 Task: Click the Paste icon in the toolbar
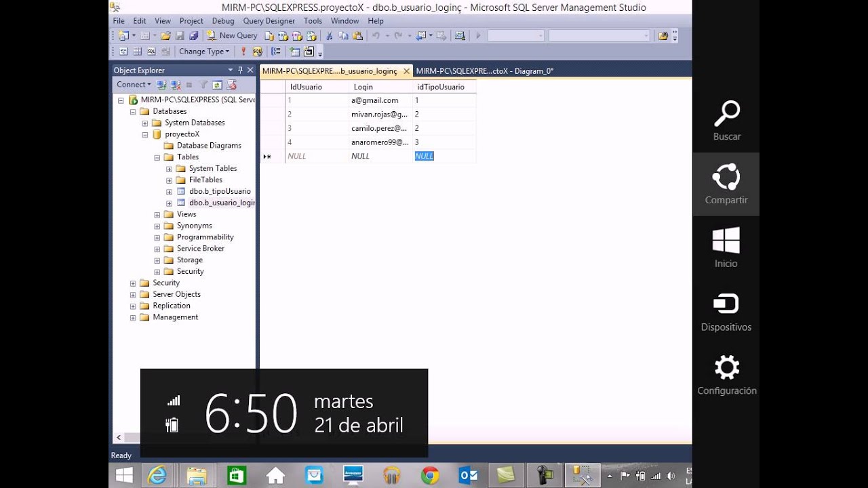(x=357, y=35)
